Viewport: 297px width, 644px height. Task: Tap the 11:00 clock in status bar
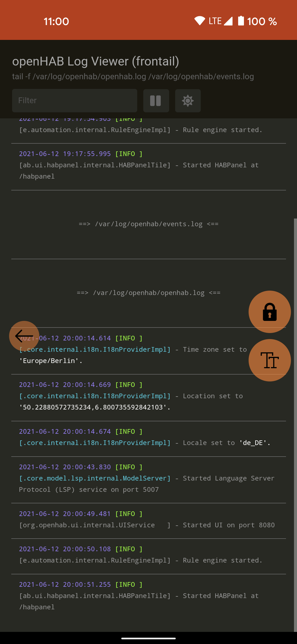(x=56, y=21)
